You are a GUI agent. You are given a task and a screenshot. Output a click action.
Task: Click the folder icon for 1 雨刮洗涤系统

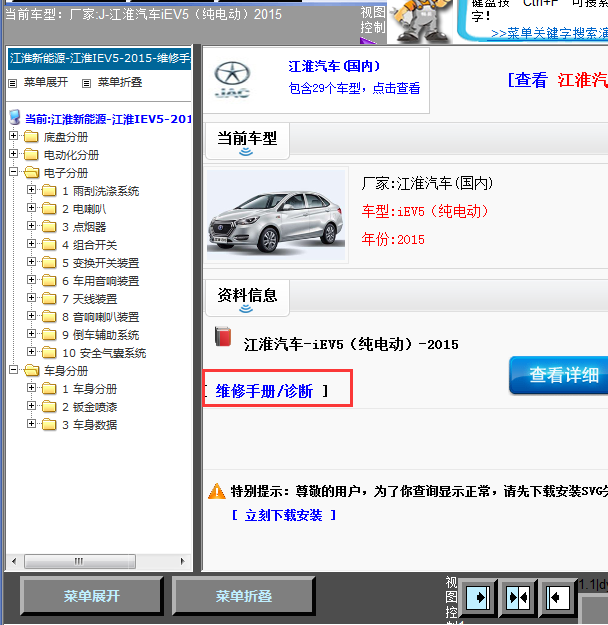[49, 191]
